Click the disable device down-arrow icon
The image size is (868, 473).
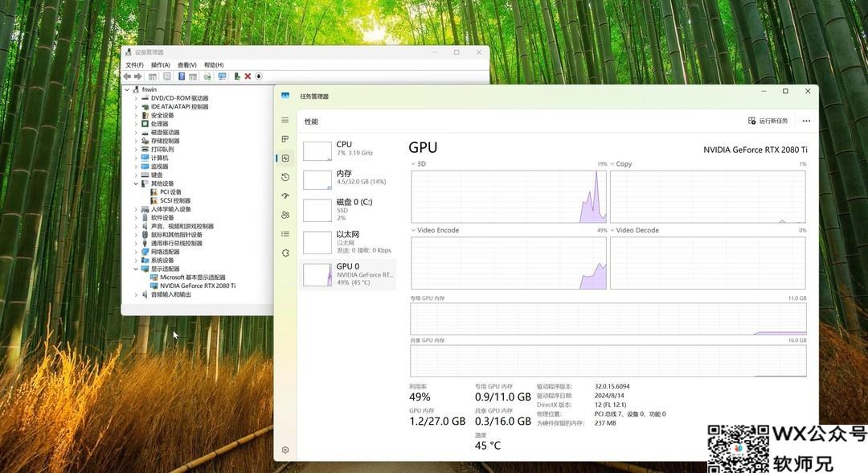pos(258,76)
